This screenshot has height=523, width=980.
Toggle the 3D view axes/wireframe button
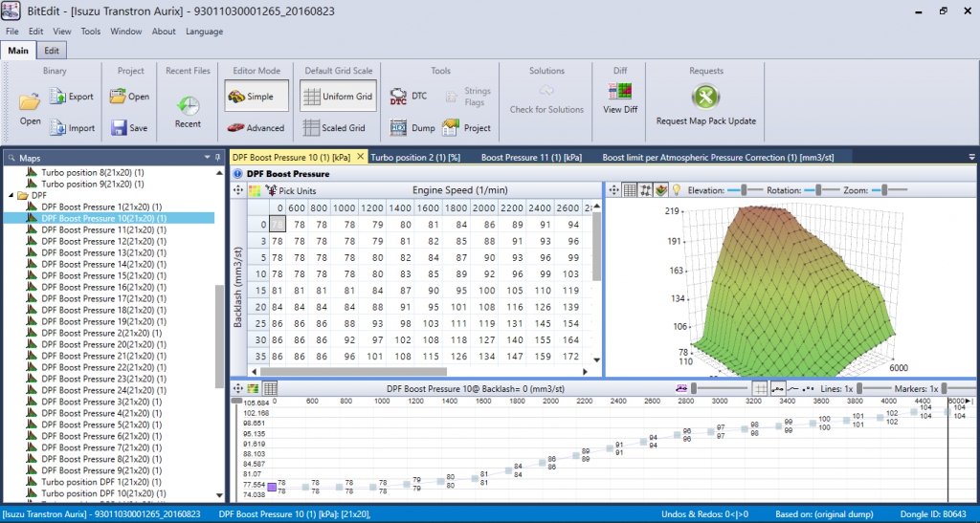[646, 189]
